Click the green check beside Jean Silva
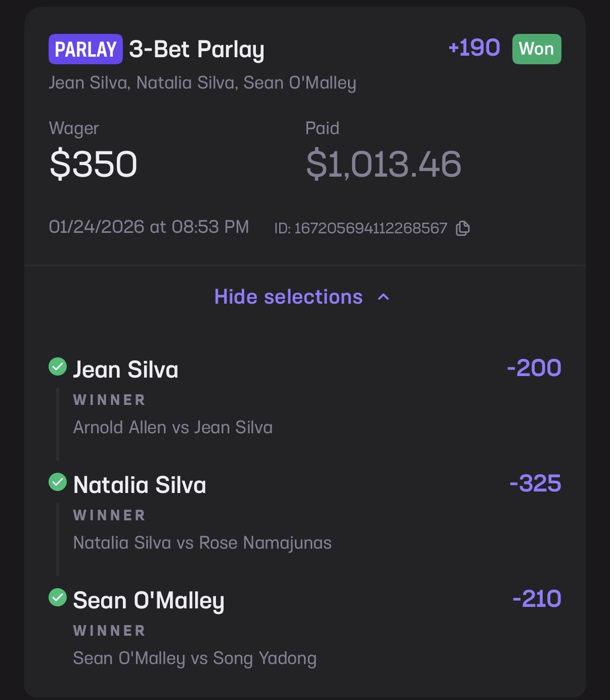 (58, 366)
